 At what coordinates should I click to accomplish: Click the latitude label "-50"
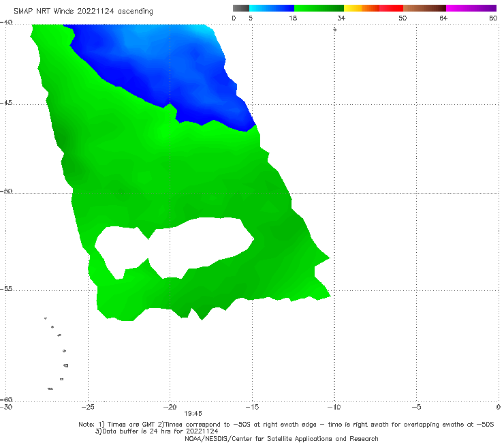[6, 191]
